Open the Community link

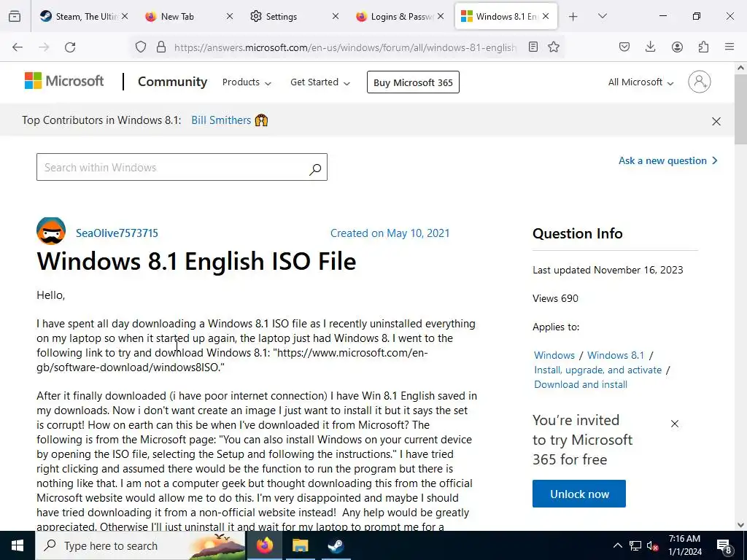click(172, 82)
